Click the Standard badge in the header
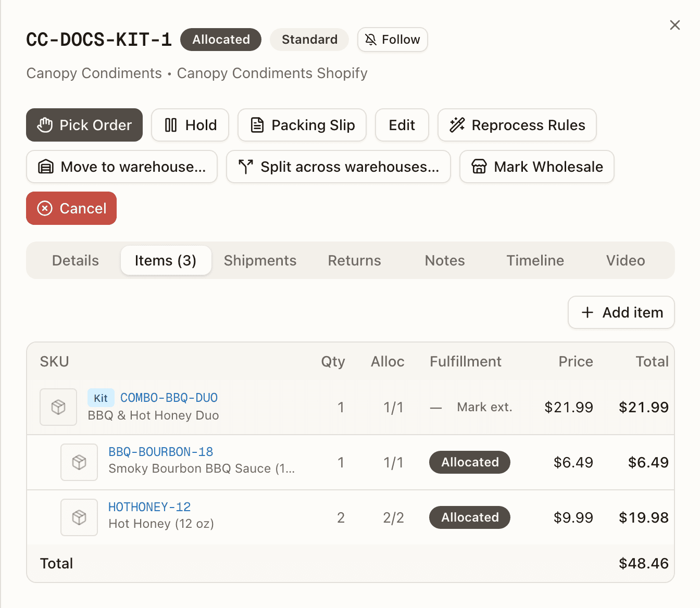Screen dimensions: 700x608 click(x=309, y=40)
